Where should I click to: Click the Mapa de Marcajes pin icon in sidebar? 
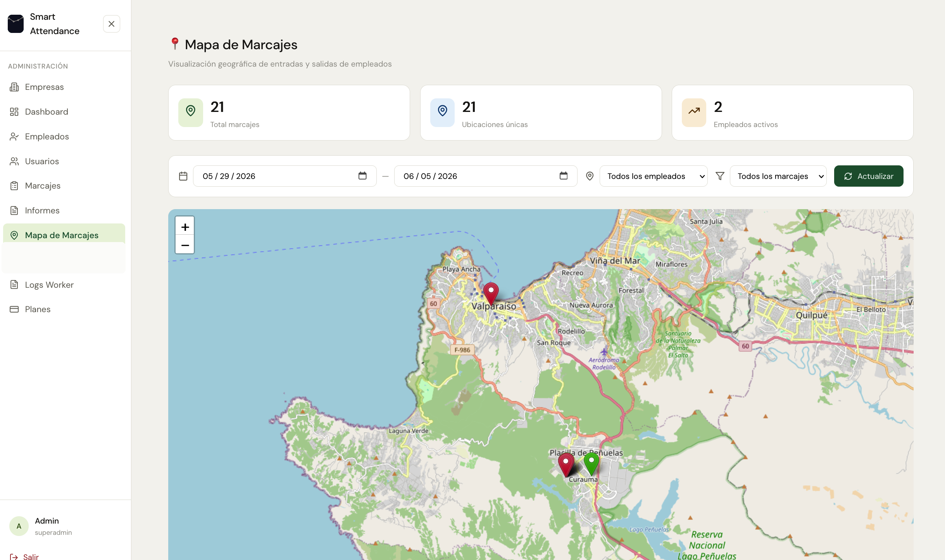pyautogui.click(x=14, y=235)
